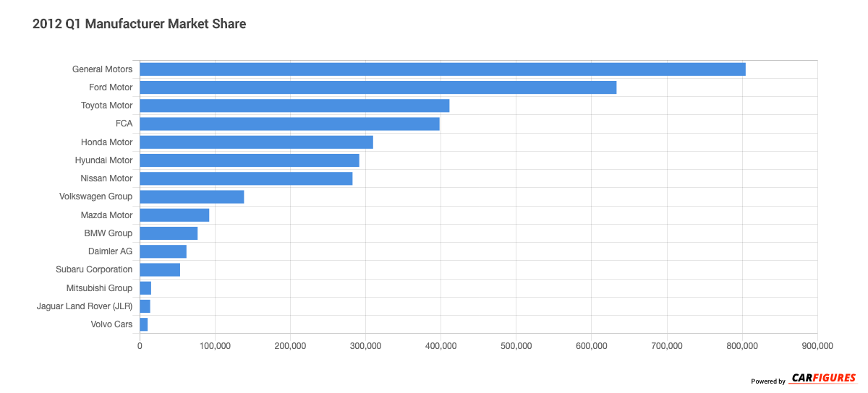
Task: Click the '600,000' x-axis tick label
Action: 591,346
